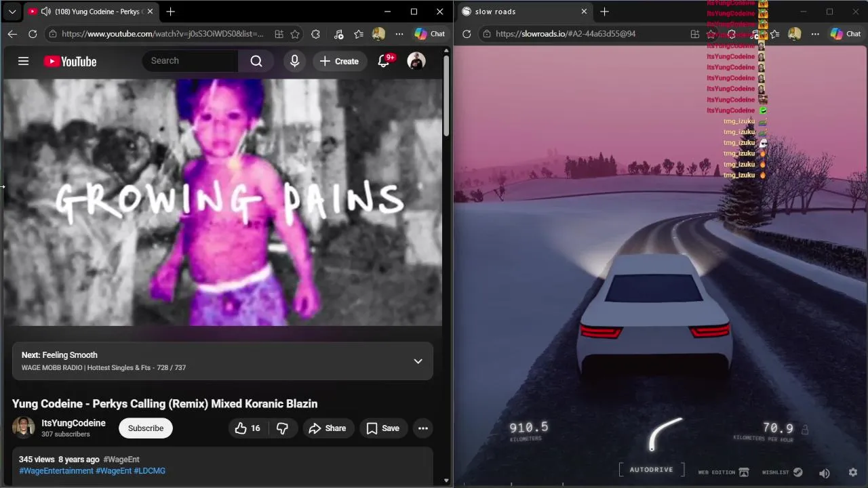Start voice search with the microphone icon

coord(294,61)
